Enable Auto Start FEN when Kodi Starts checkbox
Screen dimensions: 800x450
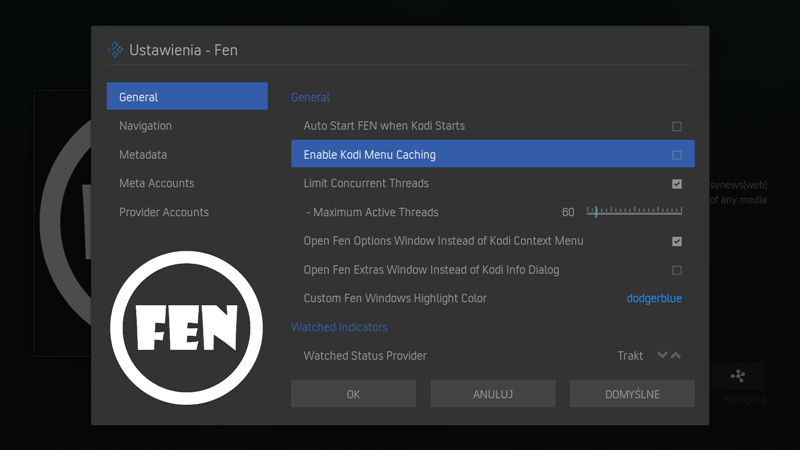click(x=677, y=126)
